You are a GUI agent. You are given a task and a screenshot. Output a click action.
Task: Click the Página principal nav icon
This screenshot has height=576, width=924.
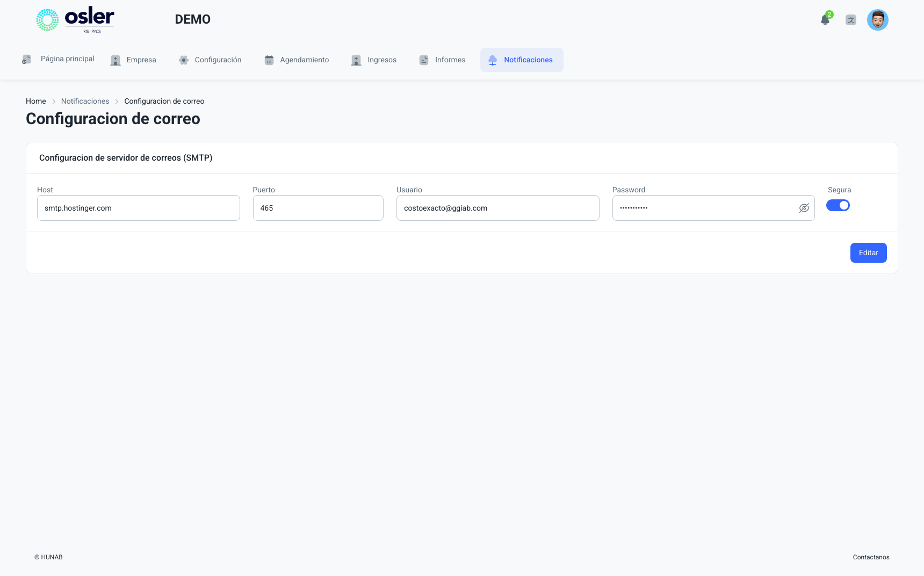[x=26, y=59]
